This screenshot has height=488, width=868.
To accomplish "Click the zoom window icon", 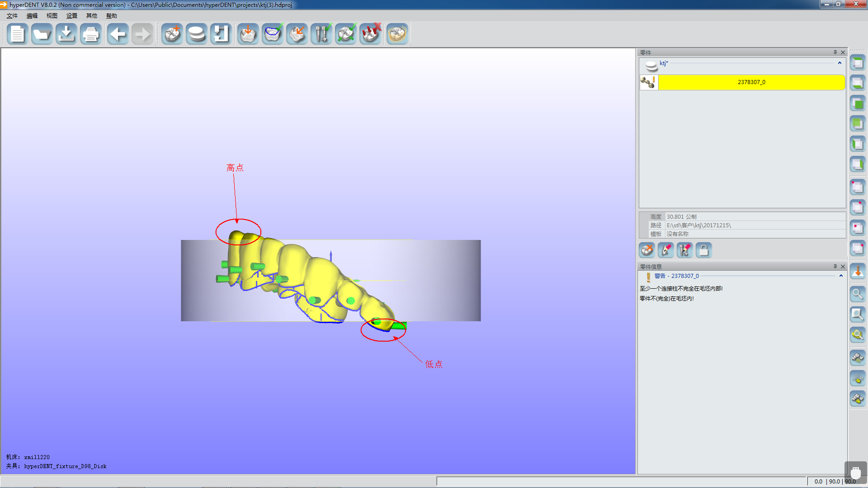I will pos(858,314).
